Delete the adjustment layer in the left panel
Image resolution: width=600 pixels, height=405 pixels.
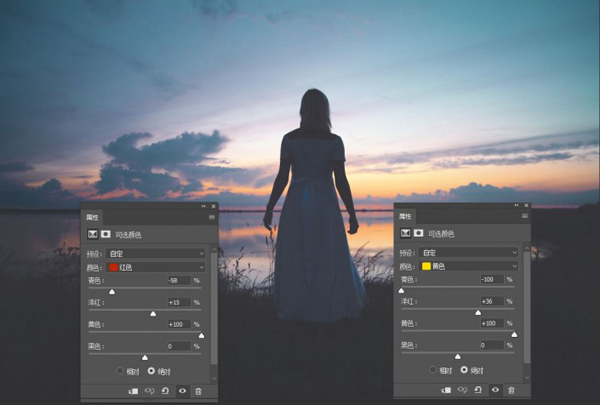pos(198,391)
